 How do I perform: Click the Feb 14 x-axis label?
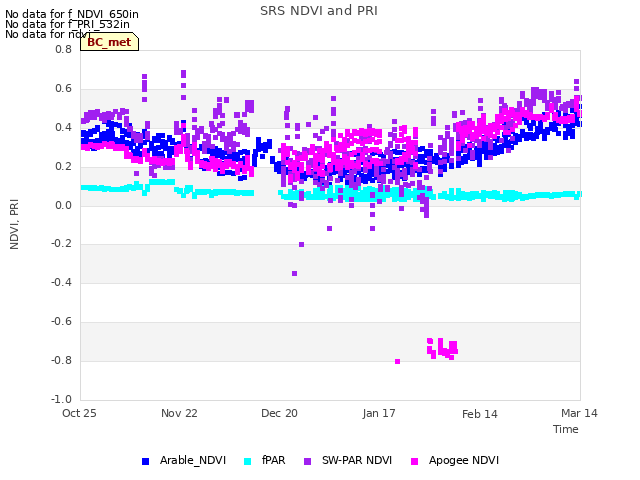[x=480, y=414]
